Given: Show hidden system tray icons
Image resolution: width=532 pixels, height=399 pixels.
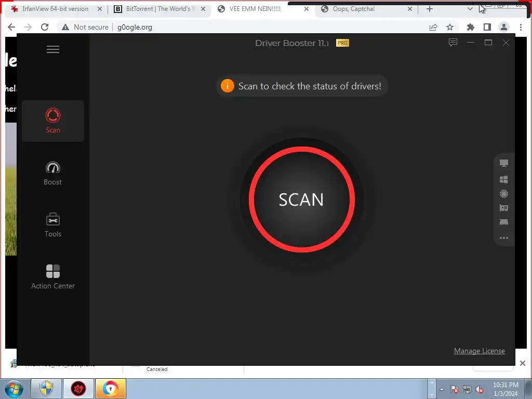Looking at the screenshot, I should tap(442, 389).
